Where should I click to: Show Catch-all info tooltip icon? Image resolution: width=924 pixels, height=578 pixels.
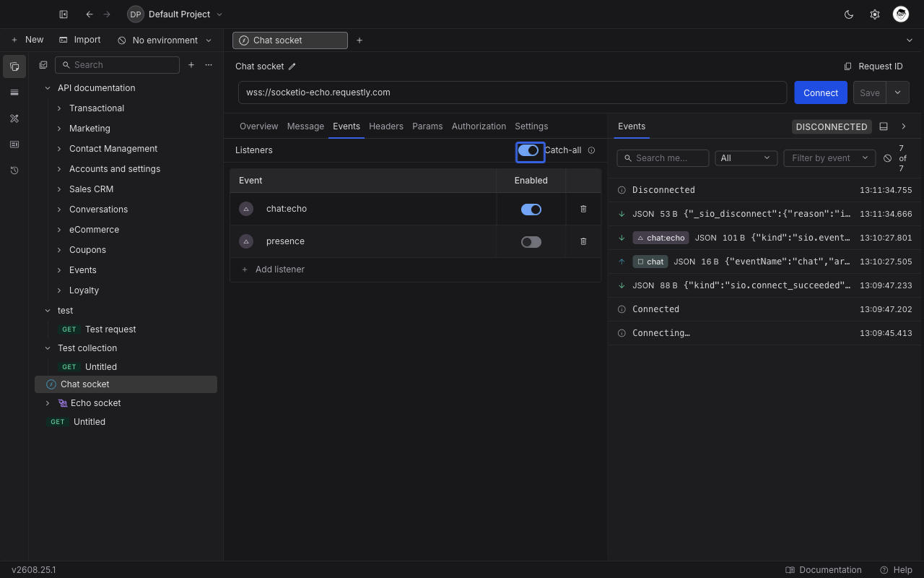(591, 150)
